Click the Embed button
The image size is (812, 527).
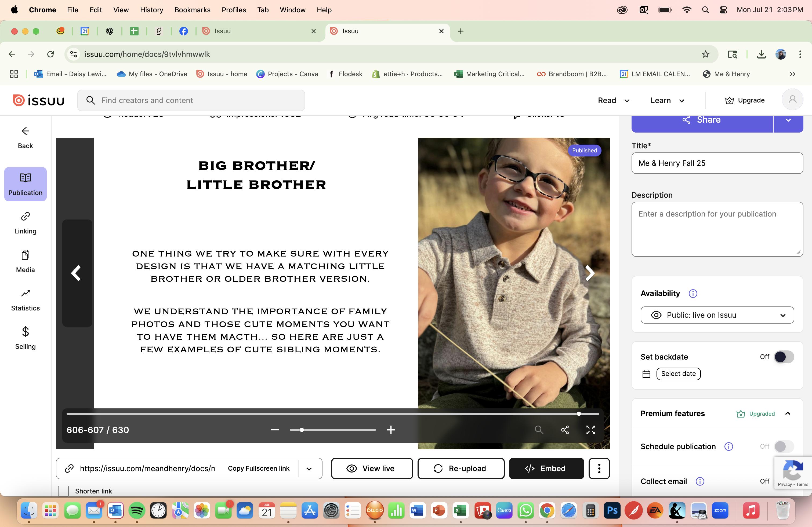546,469
